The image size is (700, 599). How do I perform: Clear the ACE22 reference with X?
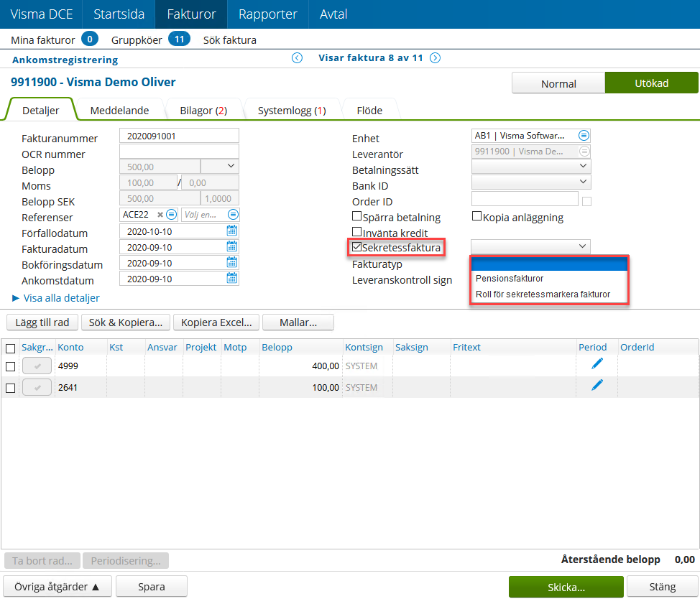tap(160, 215)
